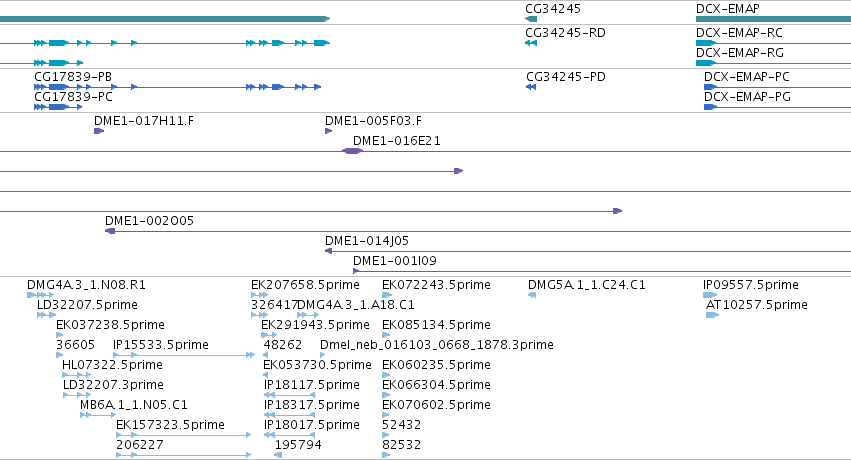Select the IP15533.5prime EST alignment line
The height and width of the screenshot is (460, 851).
tap(183, 355)
